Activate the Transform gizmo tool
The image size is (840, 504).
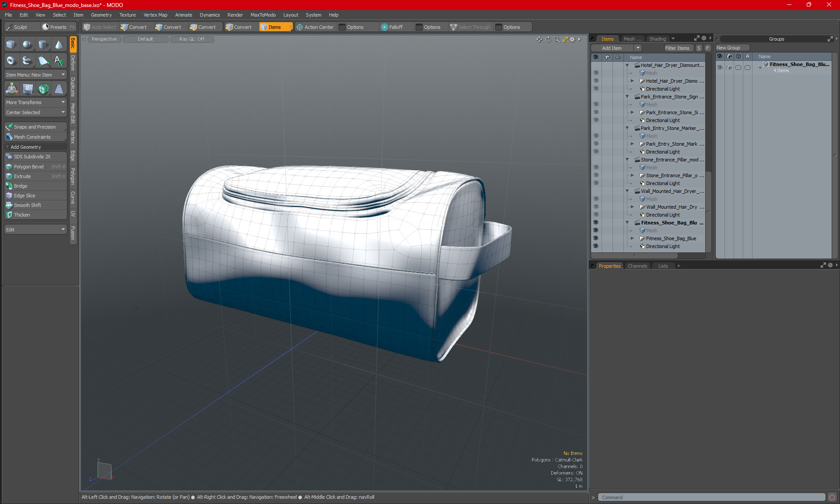[x=12, y=89]
